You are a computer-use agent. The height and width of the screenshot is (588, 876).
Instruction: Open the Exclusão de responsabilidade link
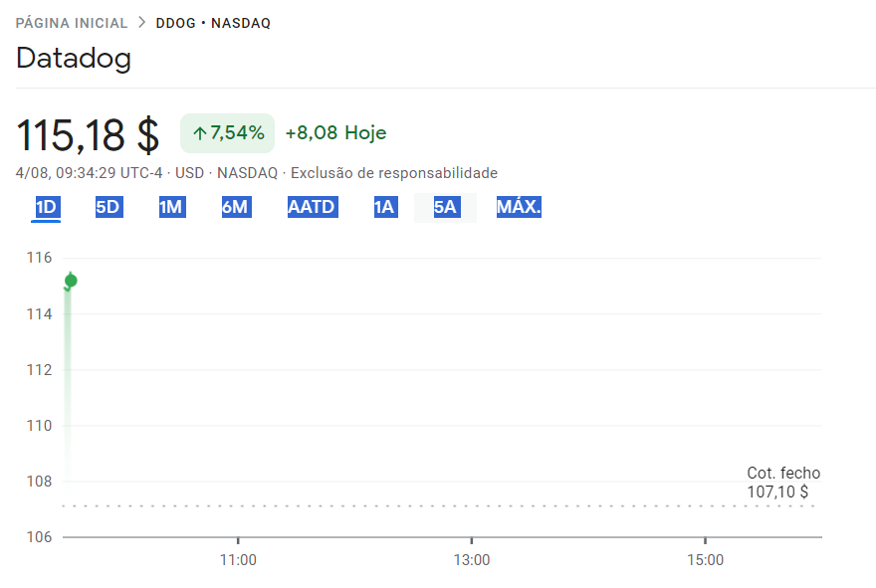click(x=394, y=173)
